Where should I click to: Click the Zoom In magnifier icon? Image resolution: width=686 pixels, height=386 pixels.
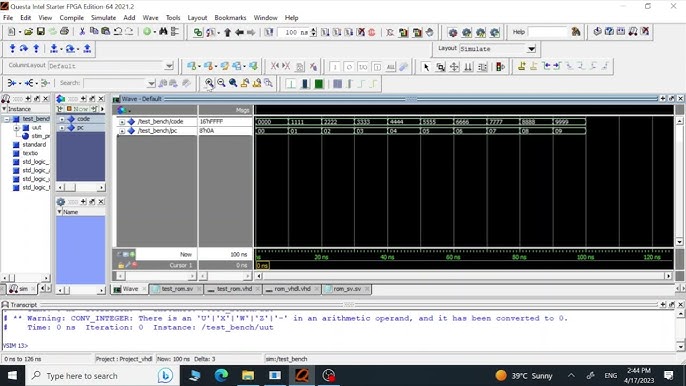tap(209, 83)
